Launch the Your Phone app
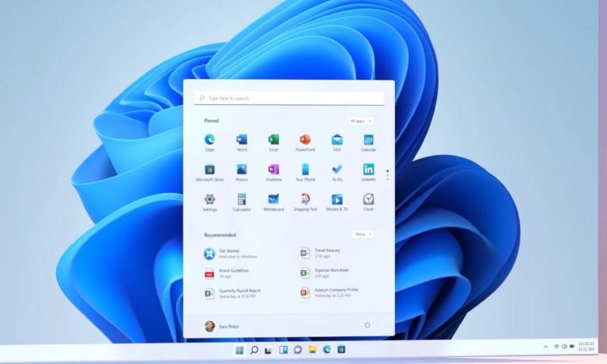 305,172
